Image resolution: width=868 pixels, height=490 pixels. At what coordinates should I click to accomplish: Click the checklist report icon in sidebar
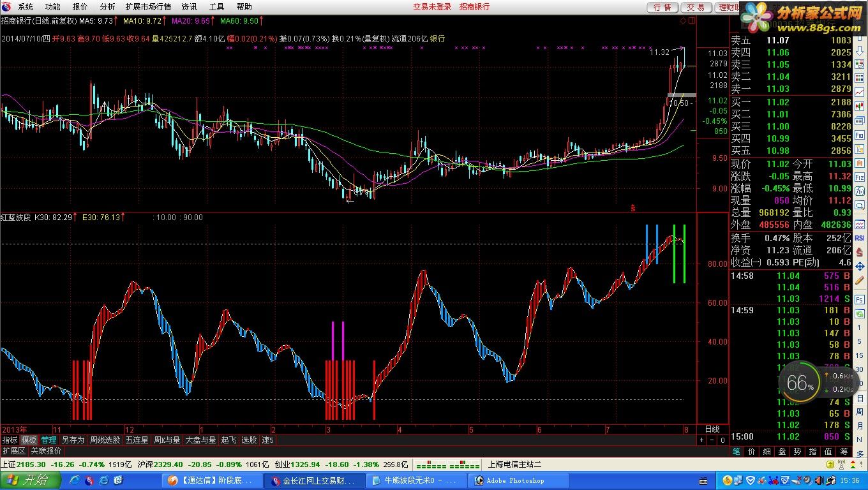[859, 64]
